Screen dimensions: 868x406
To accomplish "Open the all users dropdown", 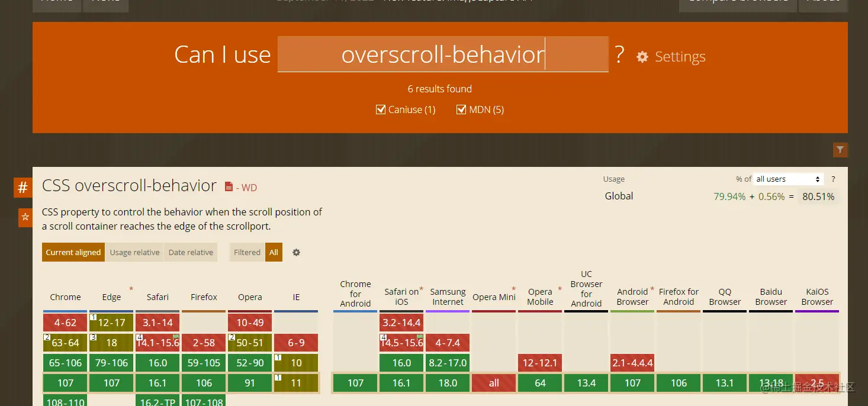I will pos(789,179).
